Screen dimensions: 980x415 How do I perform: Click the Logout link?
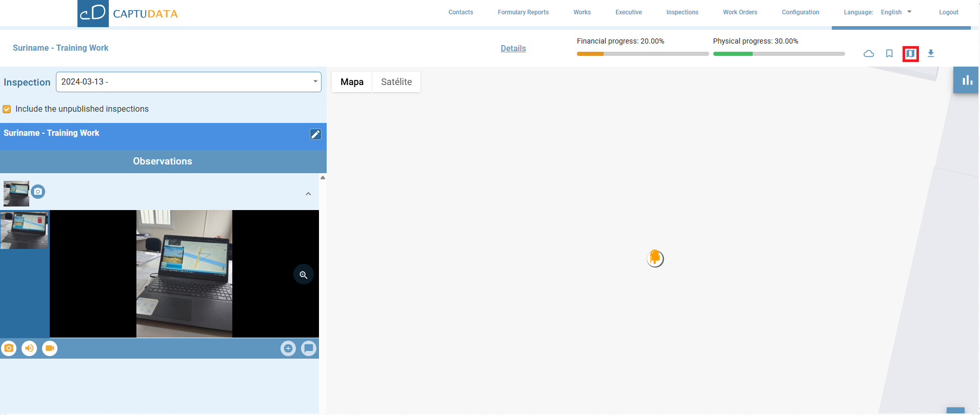click(948, 12)
